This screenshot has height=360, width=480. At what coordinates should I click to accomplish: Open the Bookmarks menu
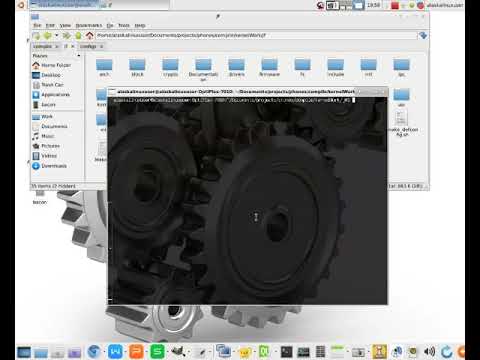tap(88, 25)
